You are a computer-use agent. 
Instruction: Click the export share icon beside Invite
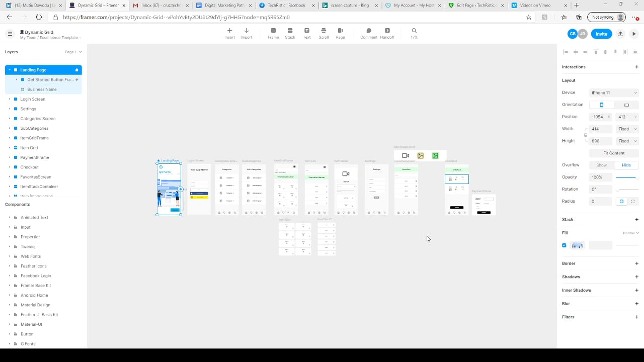(620, 34)
